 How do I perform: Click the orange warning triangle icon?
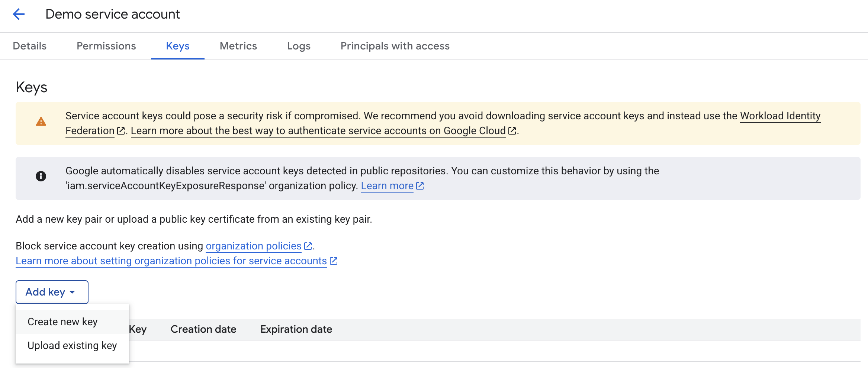click(x=41, y=122)
